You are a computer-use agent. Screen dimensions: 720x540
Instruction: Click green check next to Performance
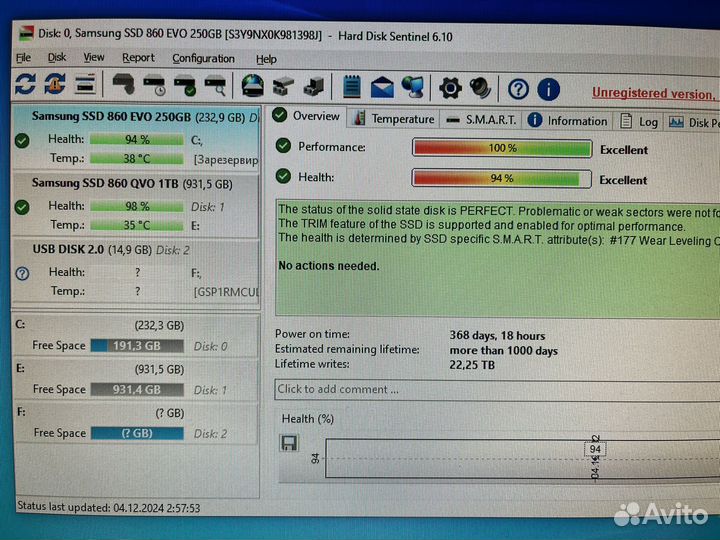coord(283,146)
